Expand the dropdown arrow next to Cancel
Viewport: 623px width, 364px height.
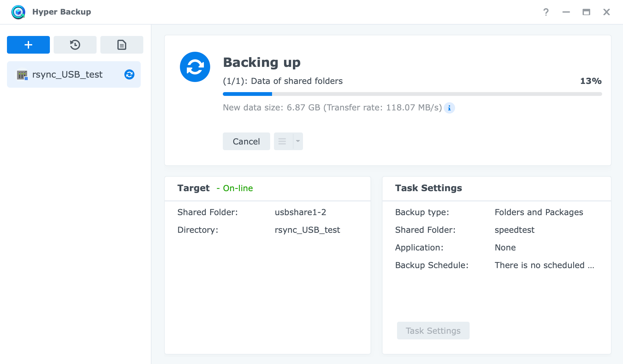pyautogui.click(x=298, y=141)
